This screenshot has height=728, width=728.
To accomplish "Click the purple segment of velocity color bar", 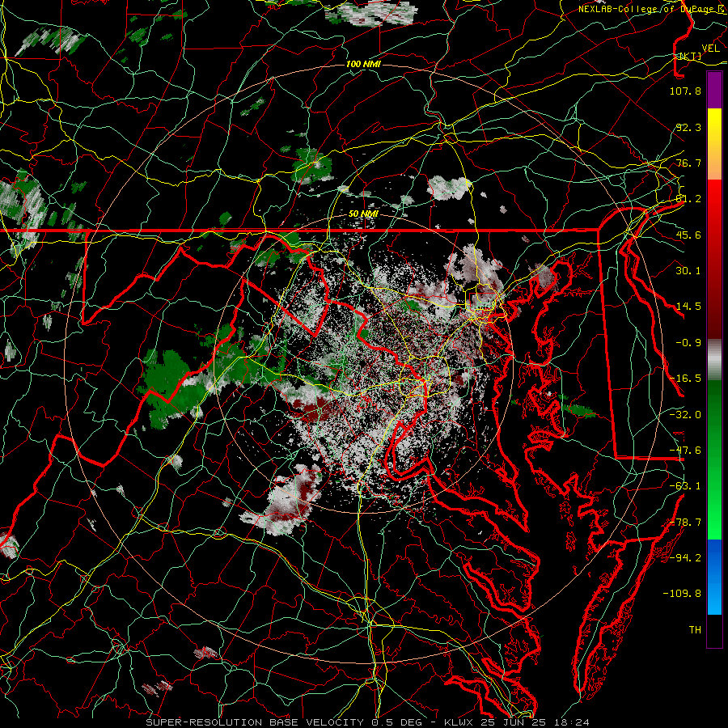I will (x=714, y=91).
